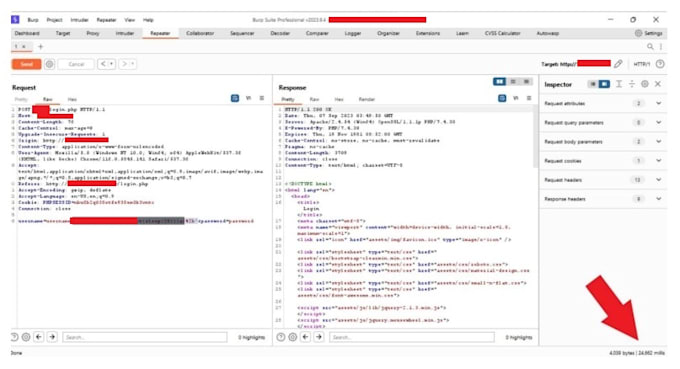Switch to the Logger tab
Viewport: 680px width, 369px height.
(353, 33)
